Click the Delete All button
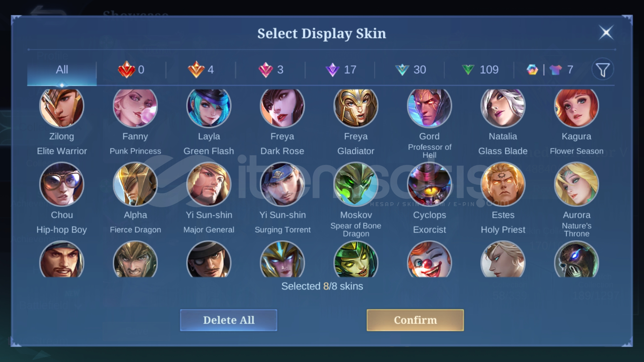This screenshot has height=362, width=644. coord(229,320)
